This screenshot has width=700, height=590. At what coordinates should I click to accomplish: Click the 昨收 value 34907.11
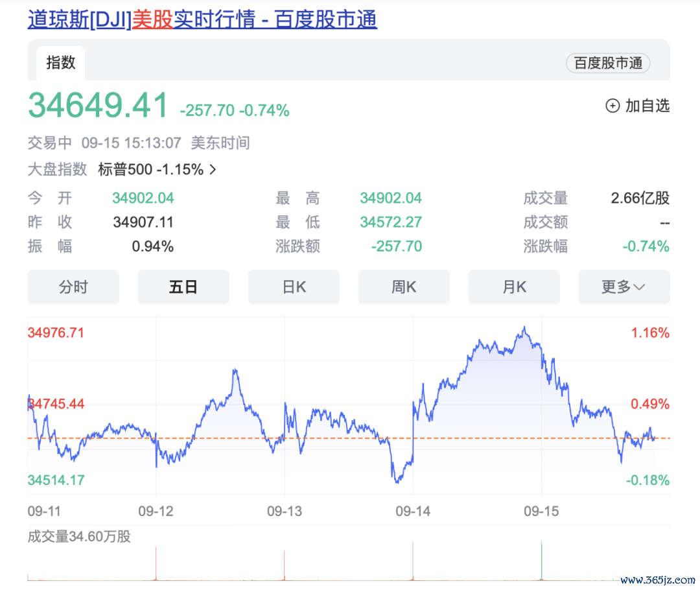coord(143,222)
